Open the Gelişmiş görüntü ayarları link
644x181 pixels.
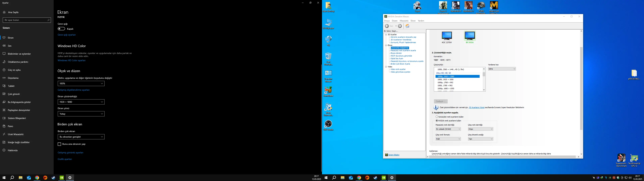tap(70, 153)
